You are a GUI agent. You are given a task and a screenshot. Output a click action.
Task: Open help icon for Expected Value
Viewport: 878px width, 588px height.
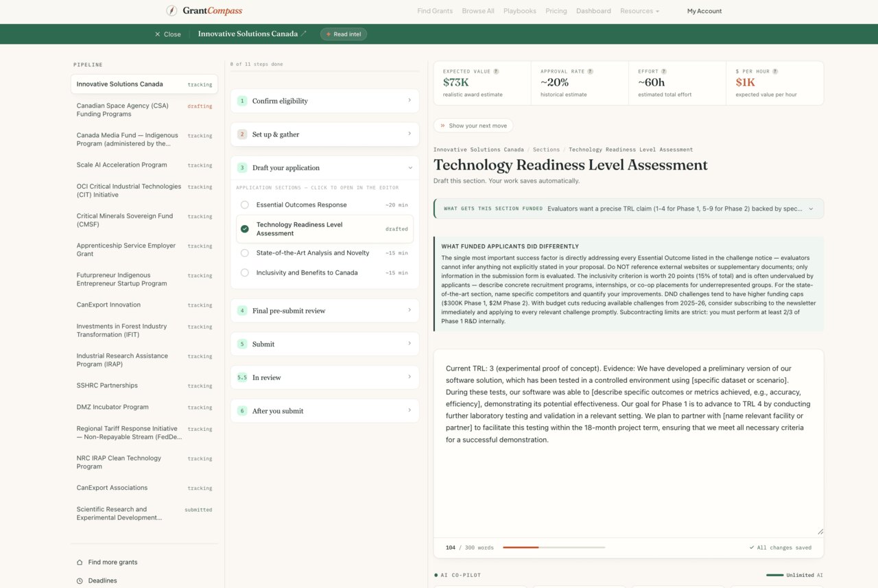496,71
